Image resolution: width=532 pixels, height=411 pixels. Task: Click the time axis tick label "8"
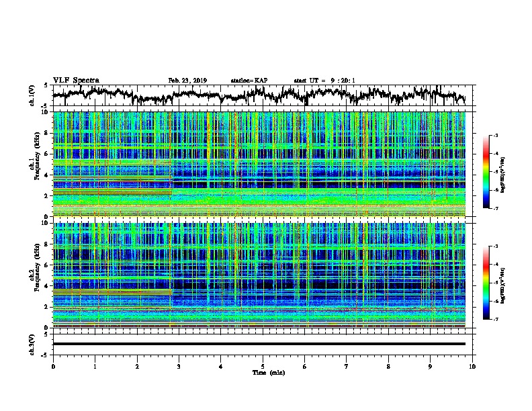pyautogui.click(x=388, y=367)
